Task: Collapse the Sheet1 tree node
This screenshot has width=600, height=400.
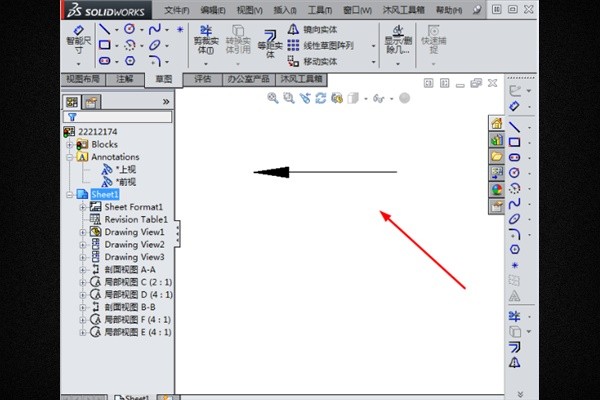Action: click(x=70, y=195)
